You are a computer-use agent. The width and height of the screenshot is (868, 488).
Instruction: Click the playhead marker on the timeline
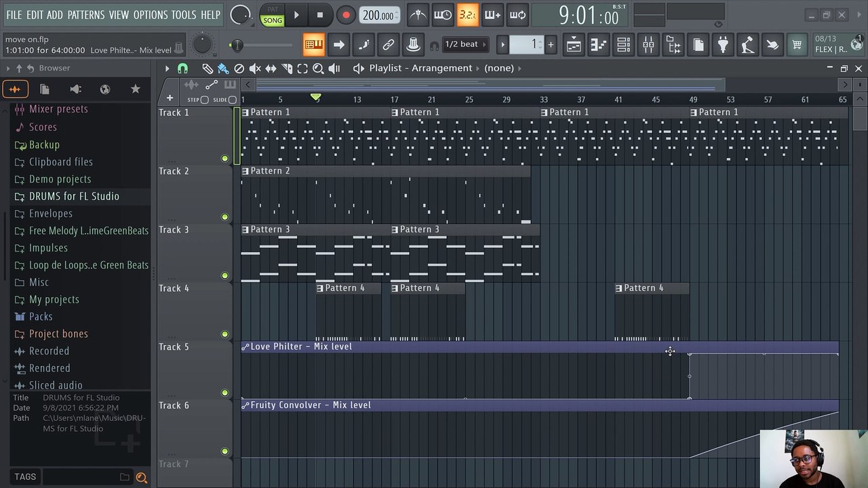pyautogui.click(x=315, y=99)
